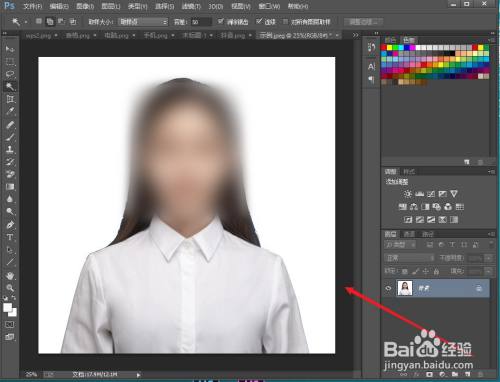
Task: Open the Filter menu
Action: click(191, 6)
